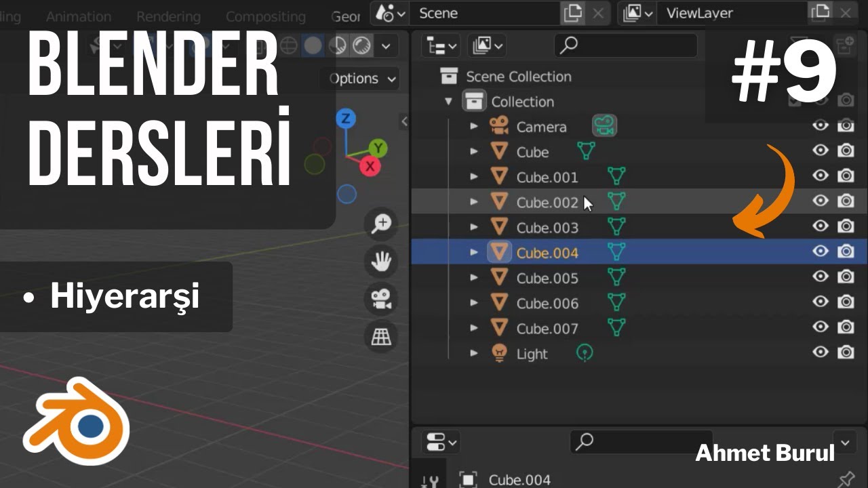
Task: Open viewport shading options dropdown arrow
Action: click(386, 46)
